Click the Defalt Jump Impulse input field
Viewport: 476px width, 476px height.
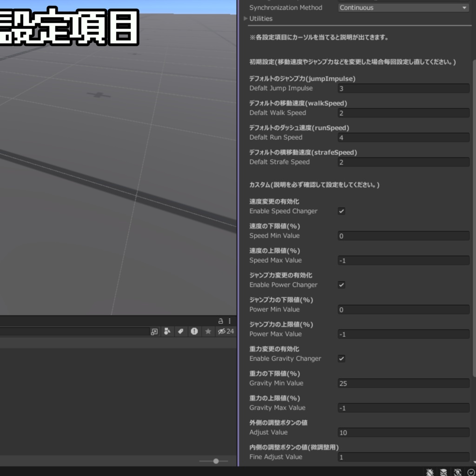point(403,88)
